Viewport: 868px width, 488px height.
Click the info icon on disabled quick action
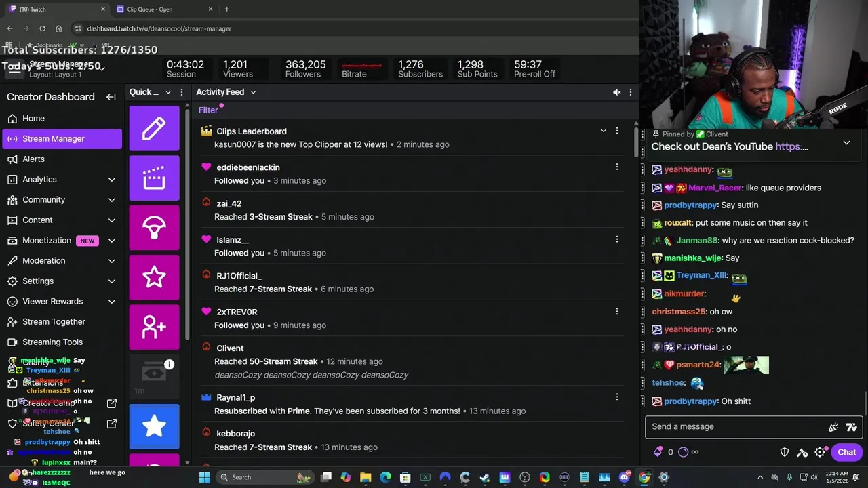click(169, 365)
